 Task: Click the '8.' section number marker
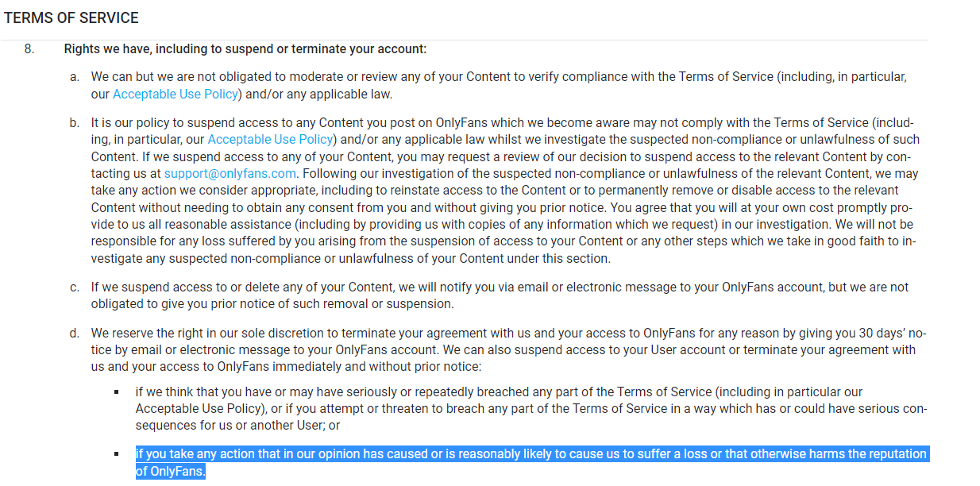(29, 49)
